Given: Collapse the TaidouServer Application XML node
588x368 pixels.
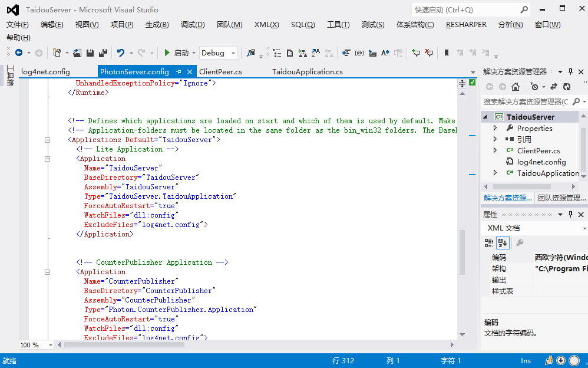Looking at the screenshot, I should (47, 159).
